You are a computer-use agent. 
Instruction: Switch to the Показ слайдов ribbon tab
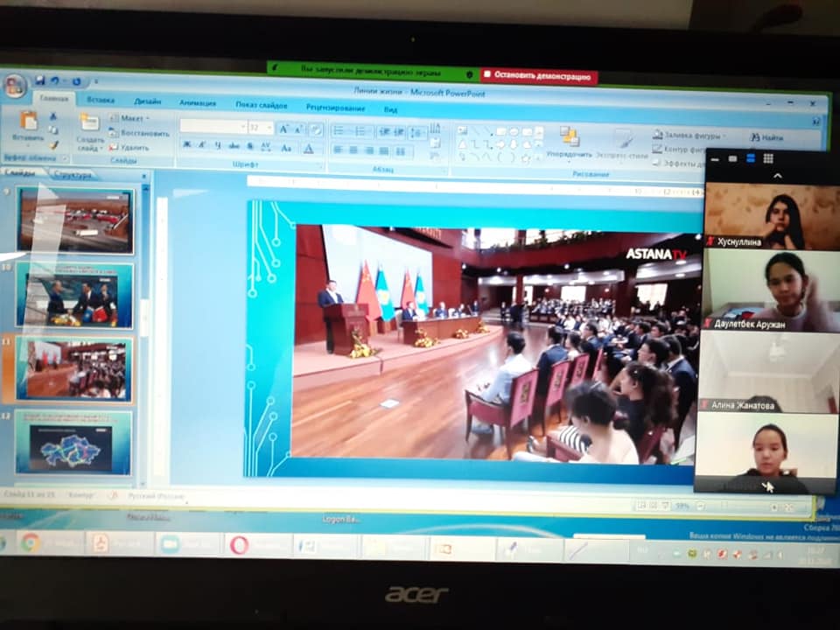tap(262, 105)
